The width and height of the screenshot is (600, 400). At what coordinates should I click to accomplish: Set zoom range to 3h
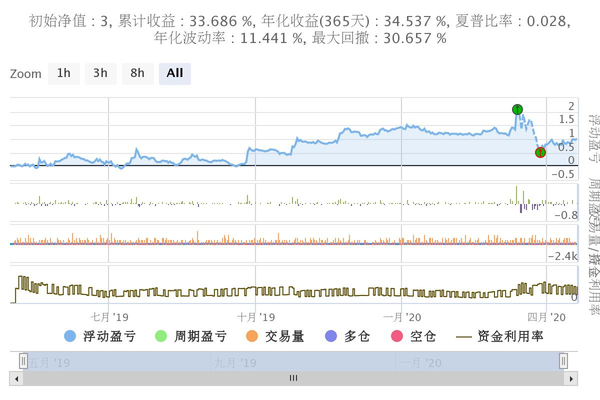[x=100, y=73]
